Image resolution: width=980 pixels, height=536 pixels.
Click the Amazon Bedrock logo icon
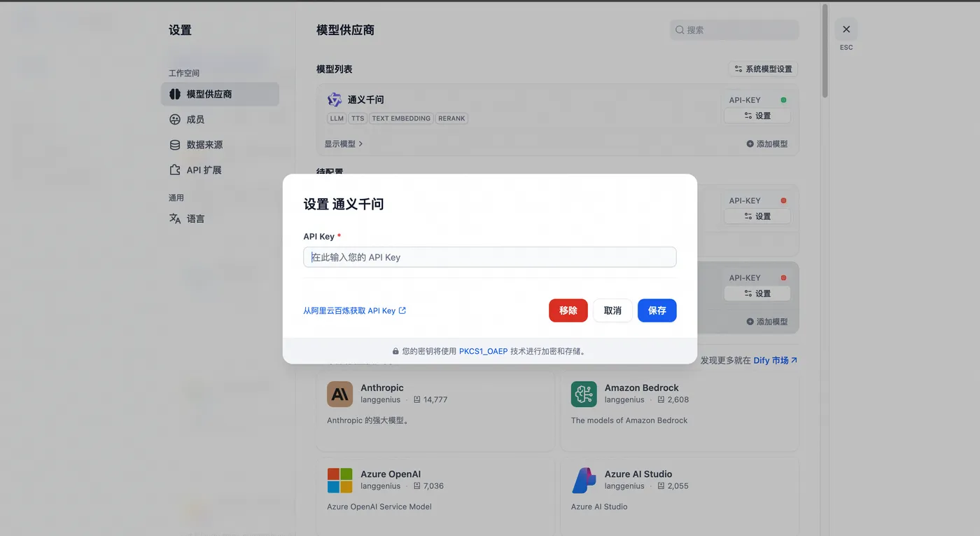click(584, 394)
